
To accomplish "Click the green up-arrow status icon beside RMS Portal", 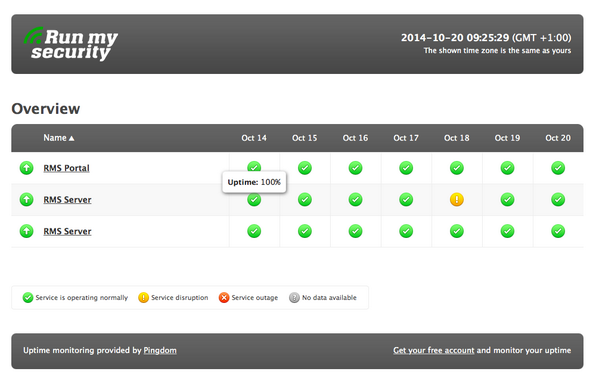I will pyautogui.click(x=26, y=168).
